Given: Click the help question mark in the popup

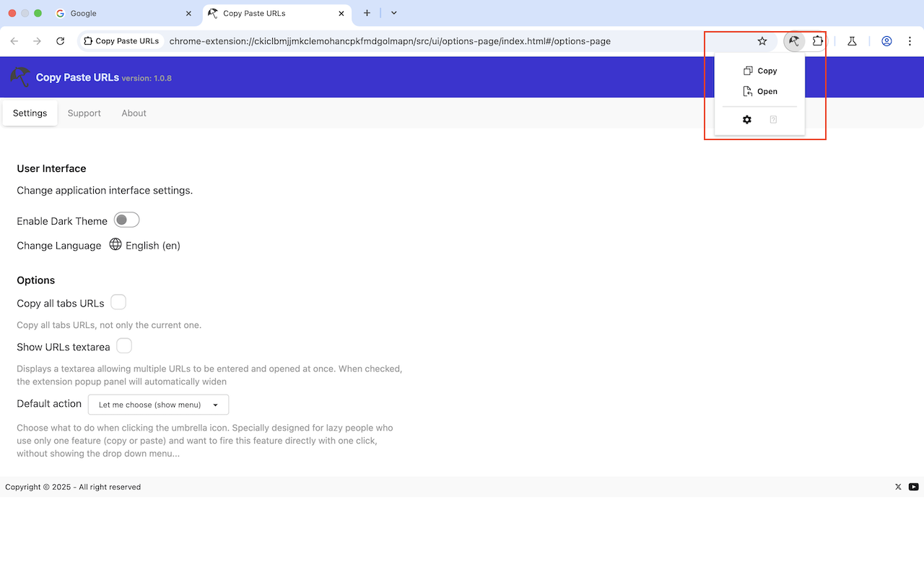Looking at the screenshot, I should (773, 119).
